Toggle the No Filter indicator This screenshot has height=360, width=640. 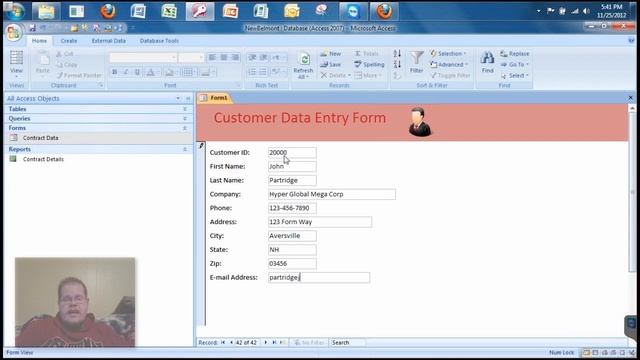click(309, 342)
